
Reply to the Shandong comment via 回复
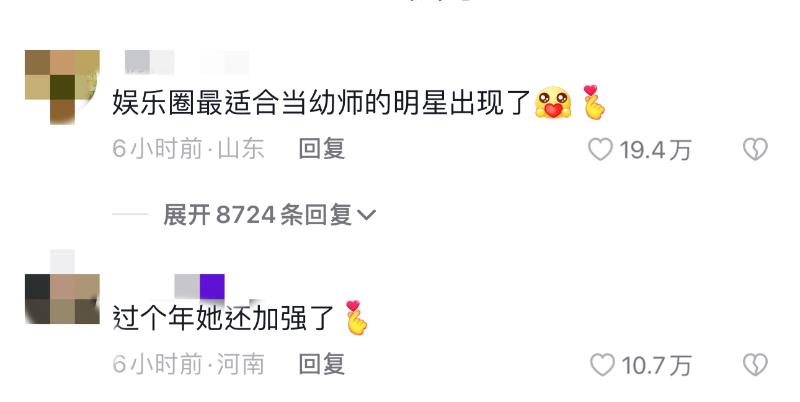(321, 149)
